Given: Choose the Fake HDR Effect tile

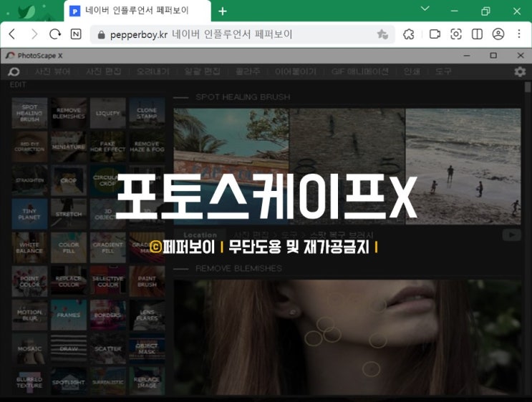Looking at the screenshot, I should pos(108,147).
